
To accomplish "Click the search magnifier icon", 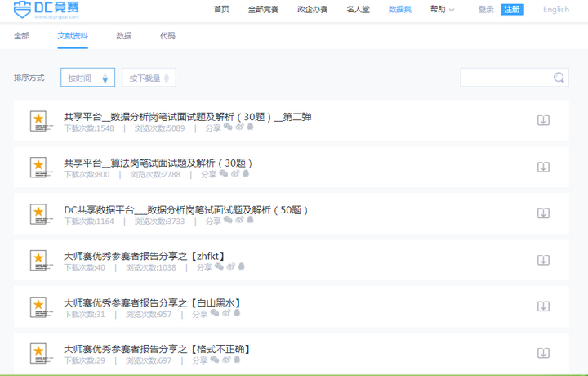I will pos(559,78).
